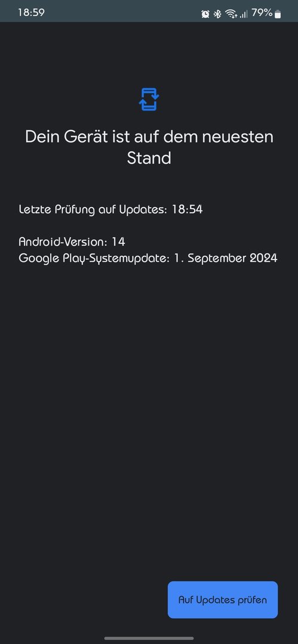Click the blue system update phone icon
Screen dimensions: 298x644
tap(149, 99)
